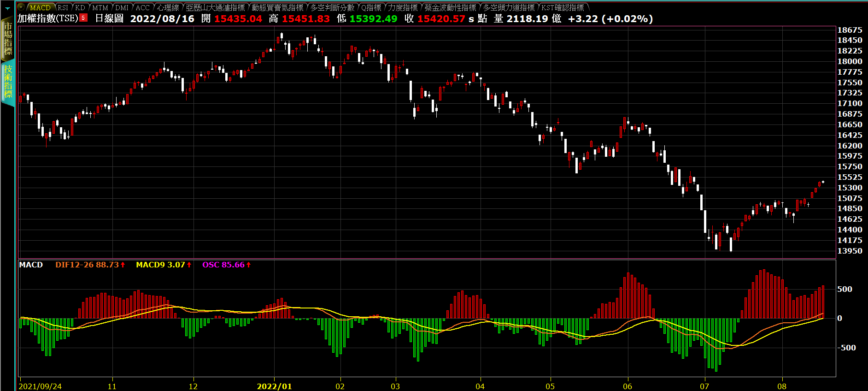
Task: Select the 技術指標 vertical side tab
Action: coord(8,82)
